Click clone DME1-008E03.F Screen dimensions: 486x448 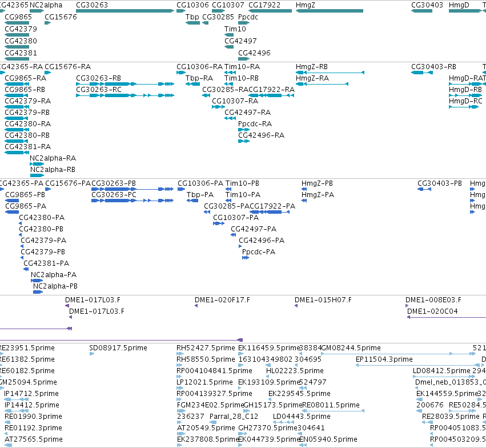pos(433,300)
